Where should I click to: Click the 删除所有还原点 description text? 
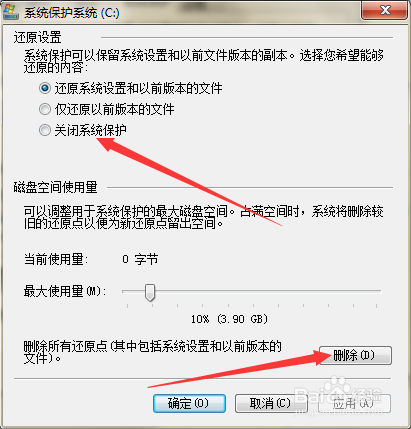[x=153, y=352]
